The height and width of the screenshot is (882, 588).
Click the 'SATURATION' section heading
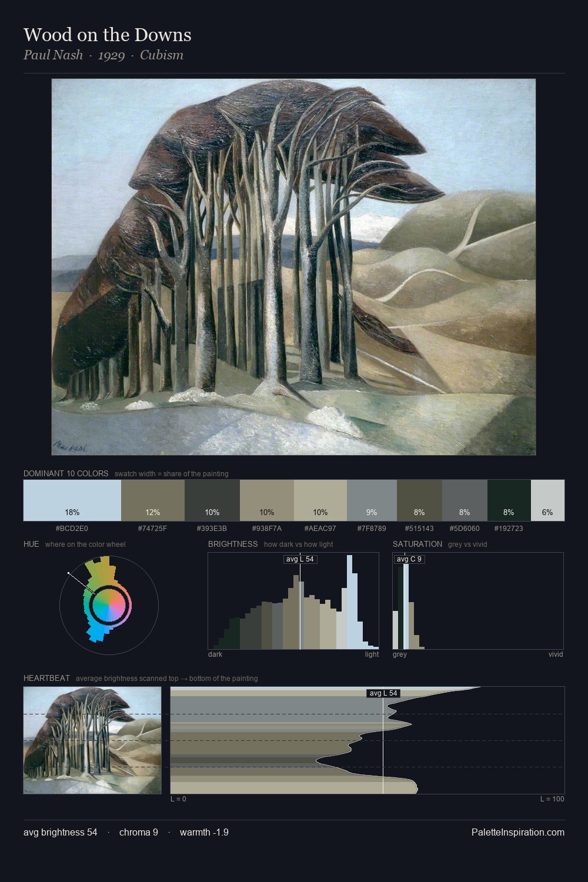coord(417,544)
